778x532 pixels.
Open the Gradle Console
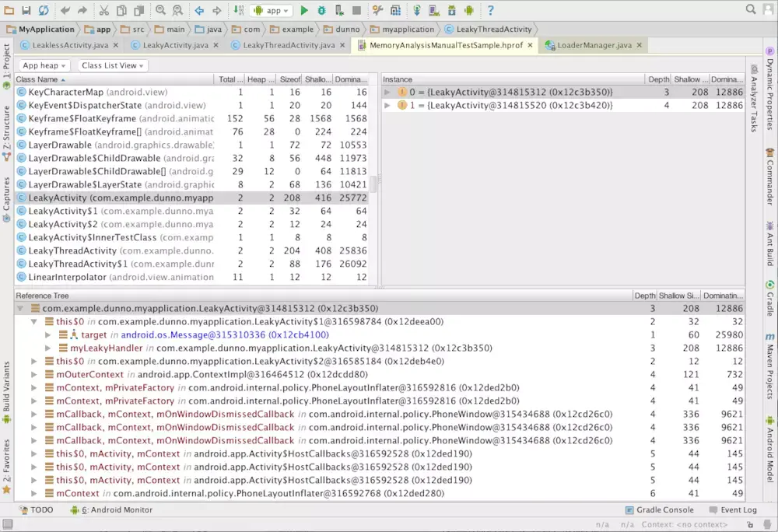(660, 509)
